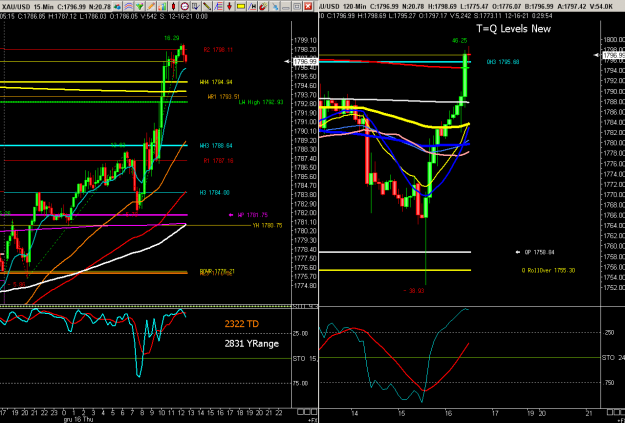Click the 2322 TD text
This screenshot has width=625, height=423.
[242, 324]
